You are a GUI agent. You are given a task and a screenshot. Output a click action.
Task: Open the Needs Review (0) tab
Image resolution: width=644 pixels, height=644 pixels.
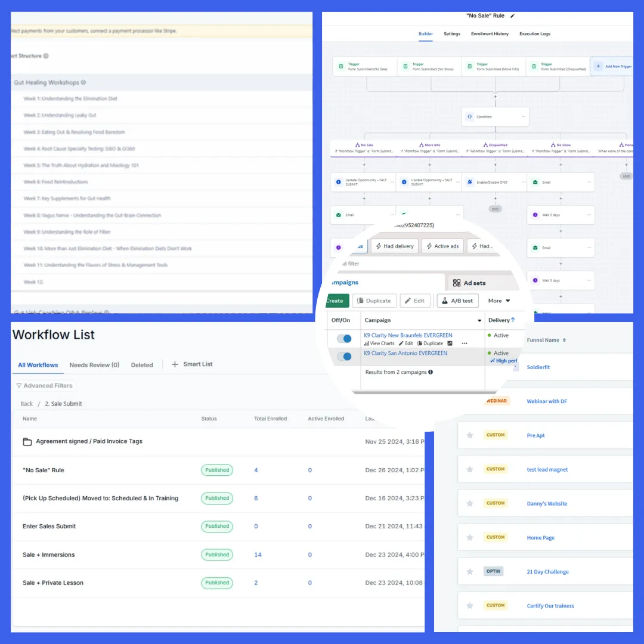coord(94,365)
